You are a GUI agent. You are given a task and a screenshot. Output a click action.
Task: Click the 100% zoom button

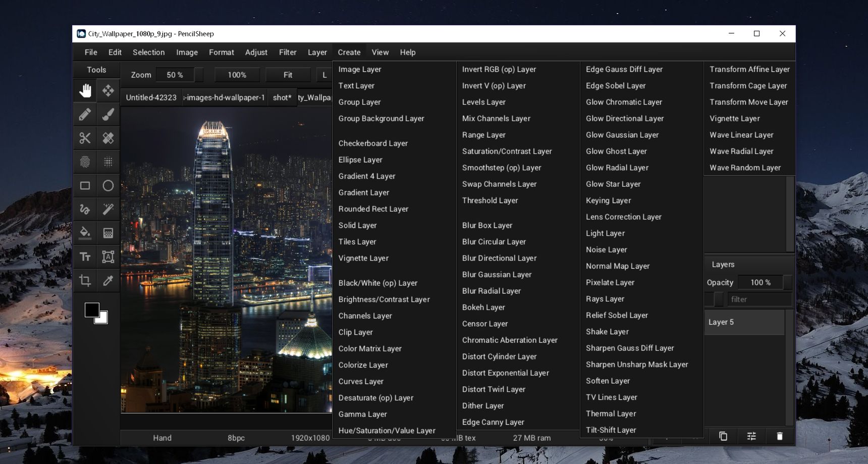click(x=237, y=75)
